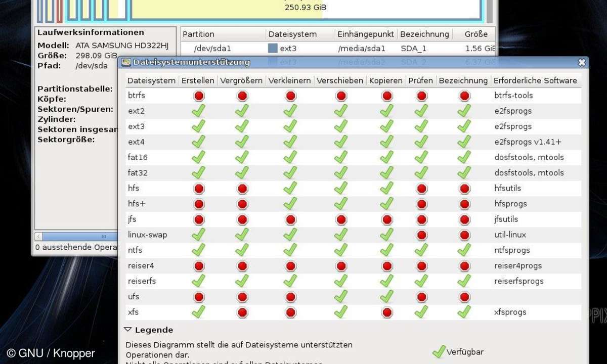Viewport: 607px width, 364px height.
Task: Collapse the Legende section
Action: [128, 330]
